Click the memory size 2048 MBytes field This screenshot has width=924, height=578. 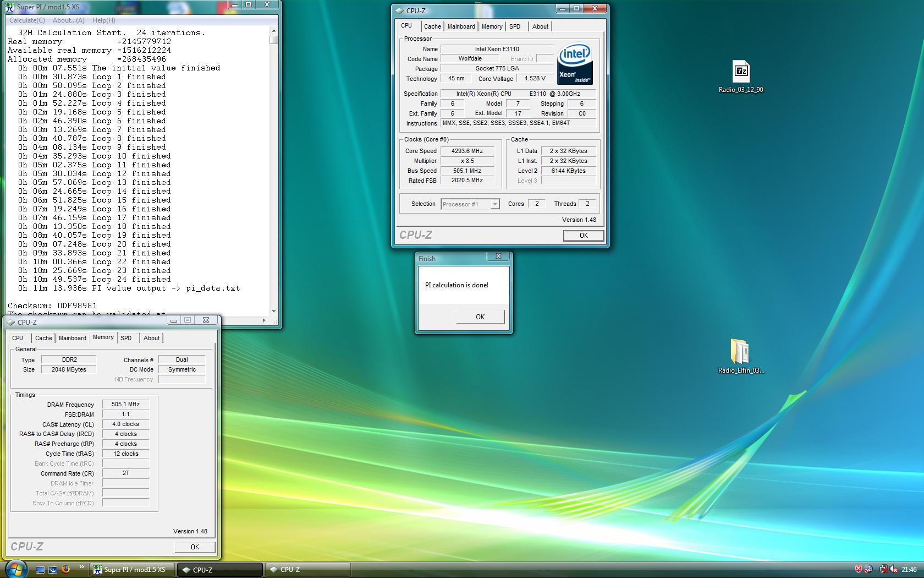point(69,369)
